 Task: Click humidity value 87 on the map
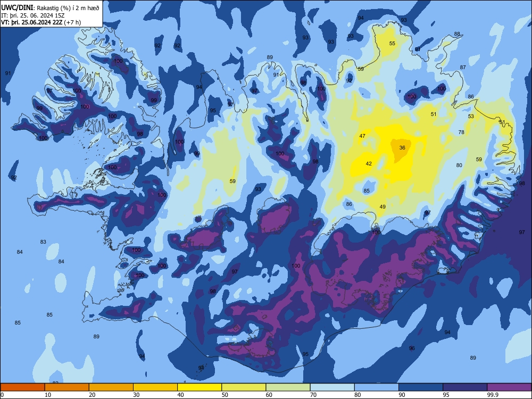[x=463, y=67]
